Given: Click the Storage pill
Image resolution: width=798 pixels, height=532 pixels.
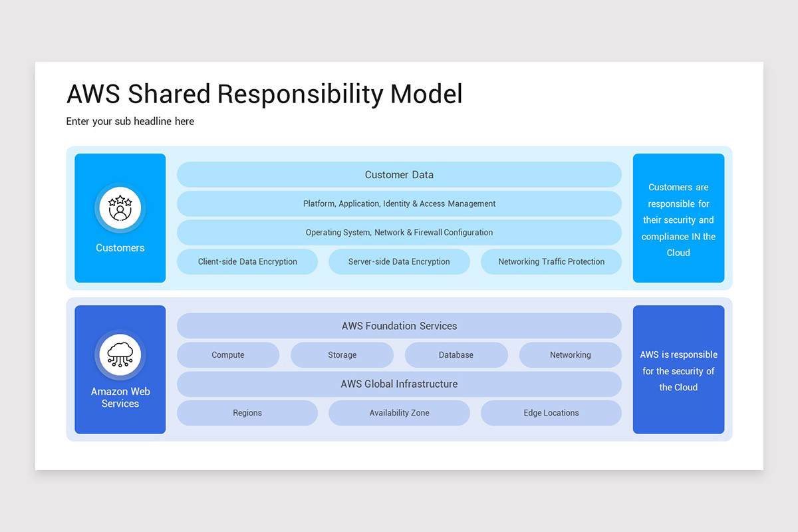Looking at the screenshot, I should click(342, 354).
